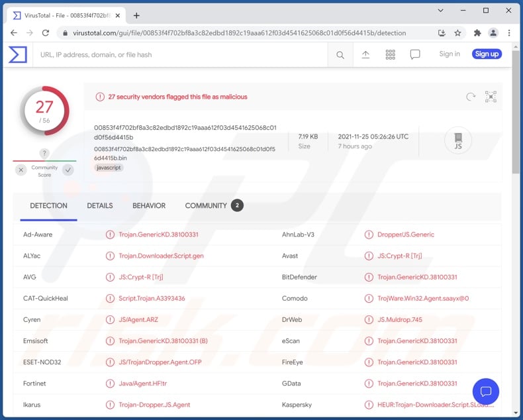This screenshot has height=420, width=523.
Task: Open the comments speech bubble icon
Action: point(415,54)
